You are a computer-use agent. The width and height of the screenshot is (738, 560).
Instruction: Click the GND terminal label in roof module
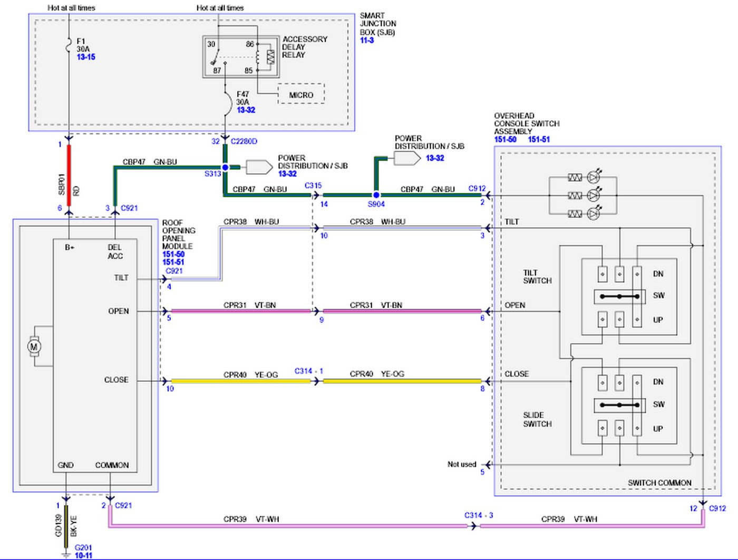(65, 465)
